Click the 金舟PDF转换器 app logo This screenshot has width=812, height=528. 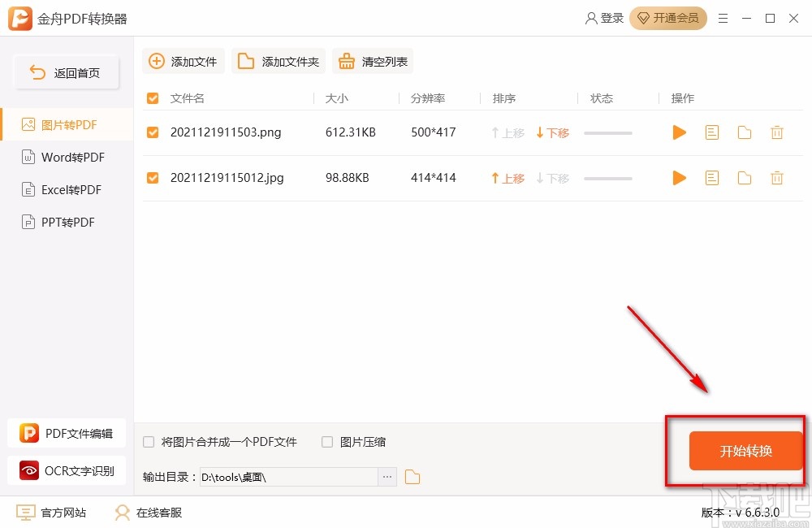20,19
